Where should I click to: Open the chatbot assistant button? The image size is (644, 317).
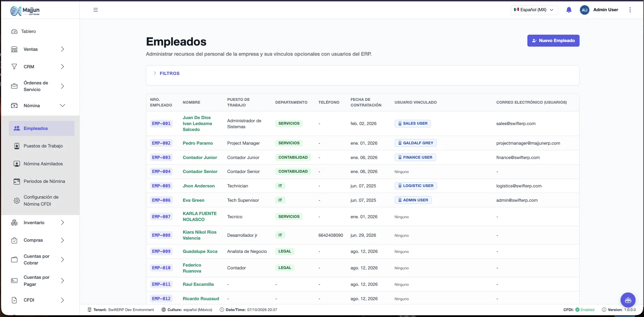[628, 300]
